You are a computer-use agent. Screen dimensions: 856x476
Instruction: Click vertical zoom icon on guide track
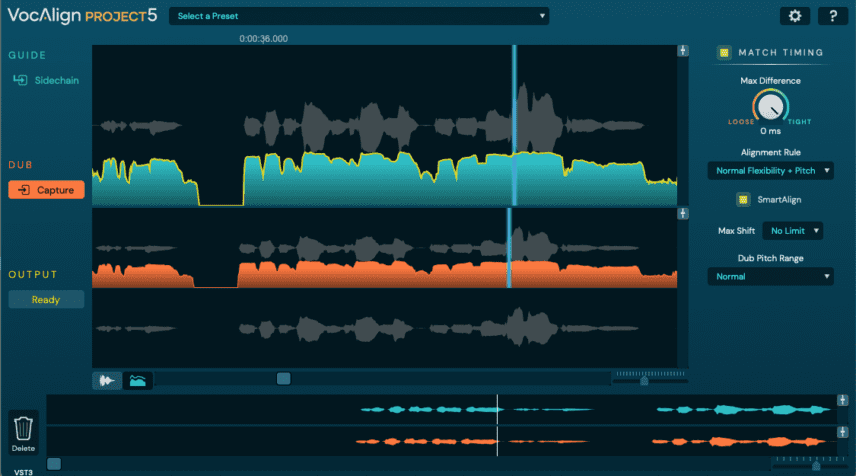point(683,51)
